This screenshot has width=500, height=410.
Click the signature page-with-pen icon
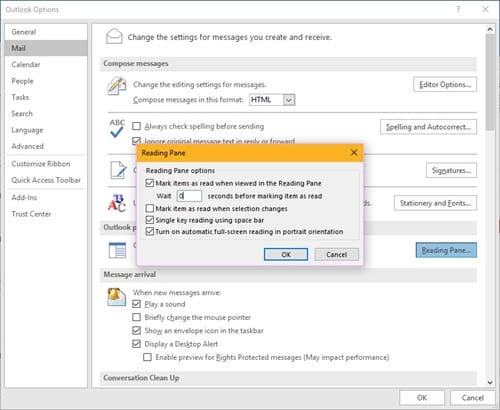point(118,170)
